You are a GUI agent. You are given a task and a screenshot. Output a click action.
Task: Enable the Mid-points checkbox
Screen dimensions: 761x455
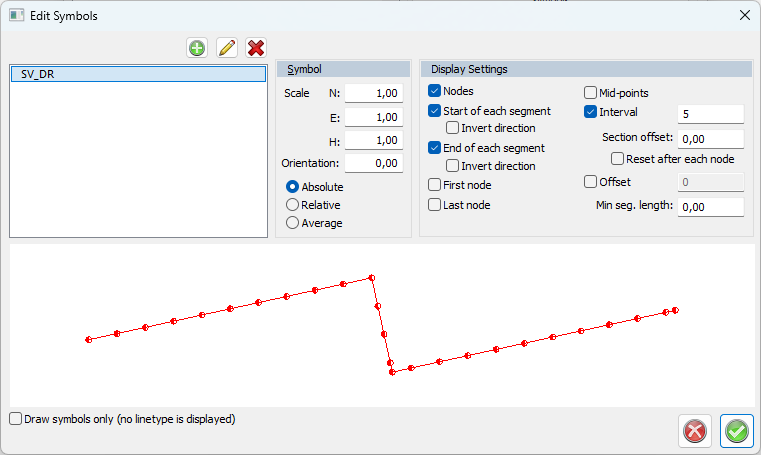(590, 92)
